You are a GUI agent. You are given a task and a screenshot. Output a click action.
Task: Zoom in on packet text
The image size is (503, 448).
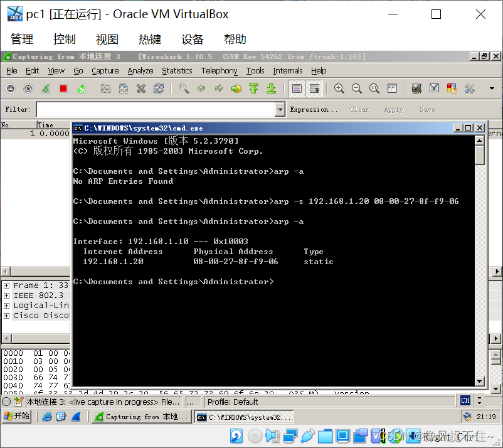(x=339, y=88)
